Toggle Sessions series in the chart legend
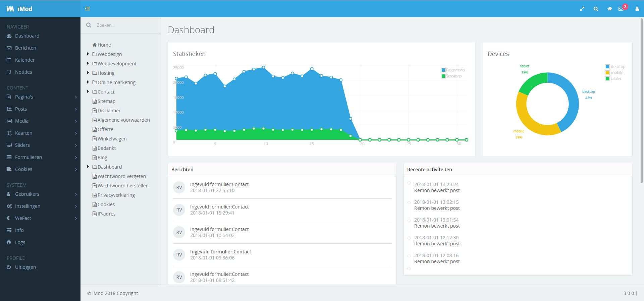The height and width of the screenshot is (301, 644). [x=451, y=76]
